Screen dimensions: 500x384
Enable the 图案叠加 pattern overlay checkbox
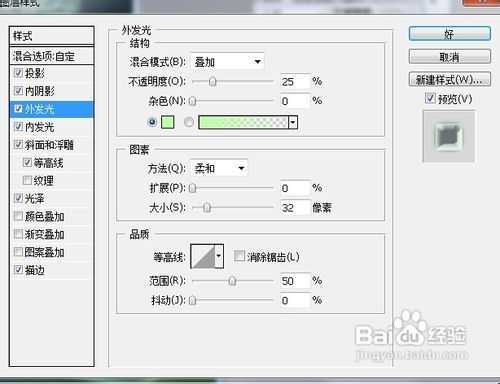(18, 252)
